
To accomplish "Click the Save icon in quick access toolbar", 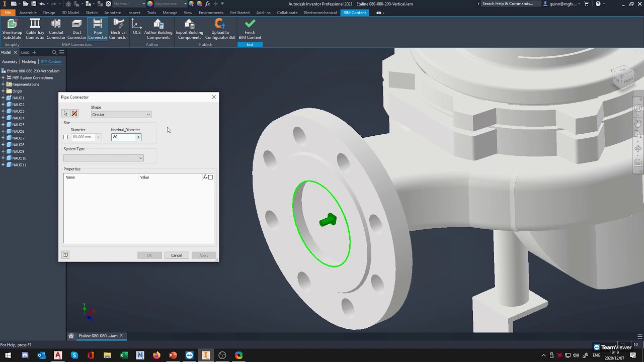I will point(33,4).
